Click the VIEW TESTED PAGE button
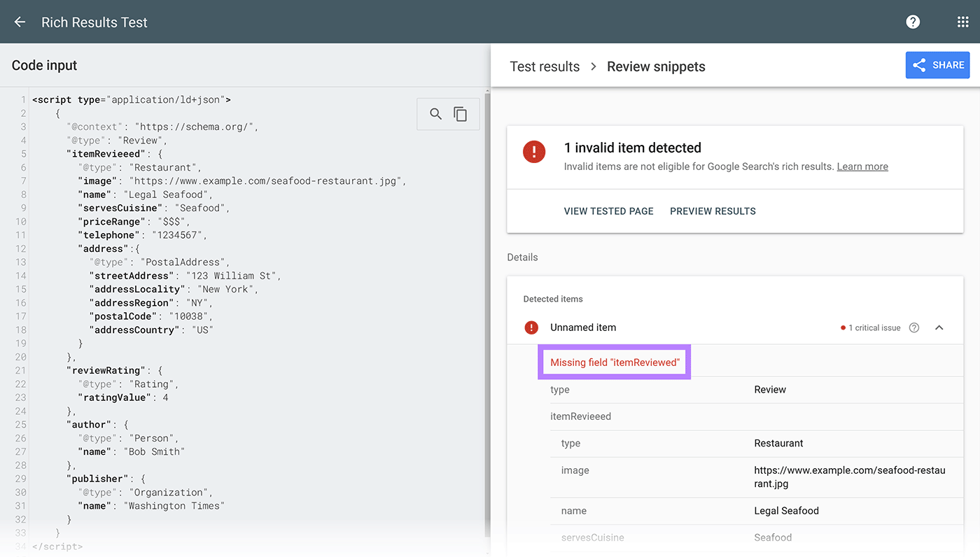Viewport: 980px width, 557px height. (608, 211)
